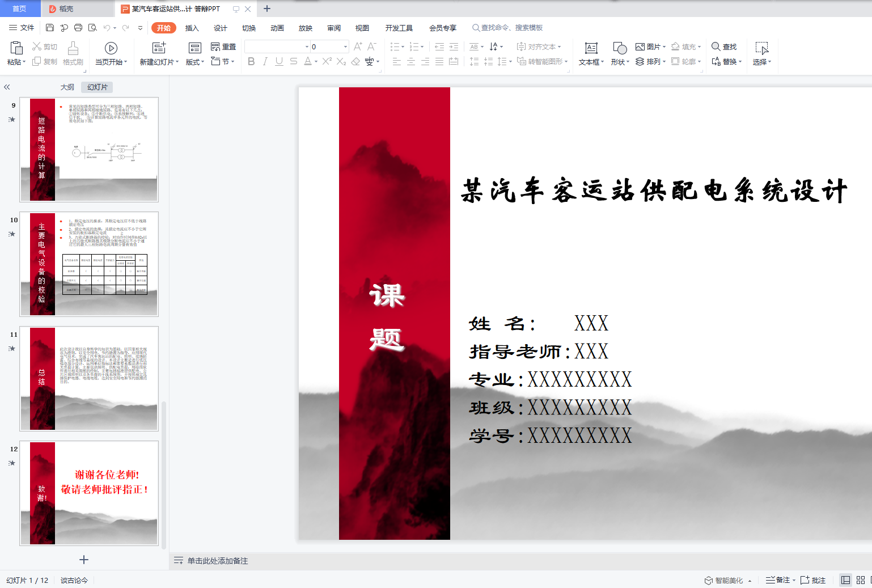Align text left
This screenshot has height=588, width=872.
click(x=397, y=61)
